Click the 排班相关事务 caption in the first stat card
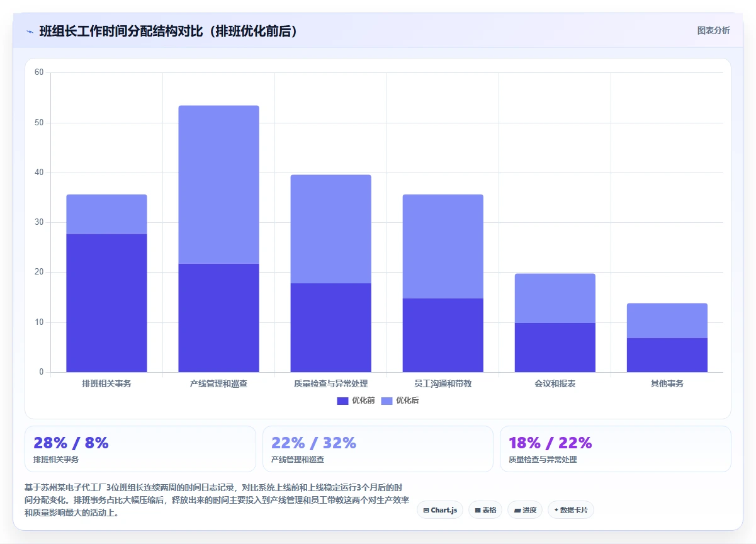 (x=56, y=460)
